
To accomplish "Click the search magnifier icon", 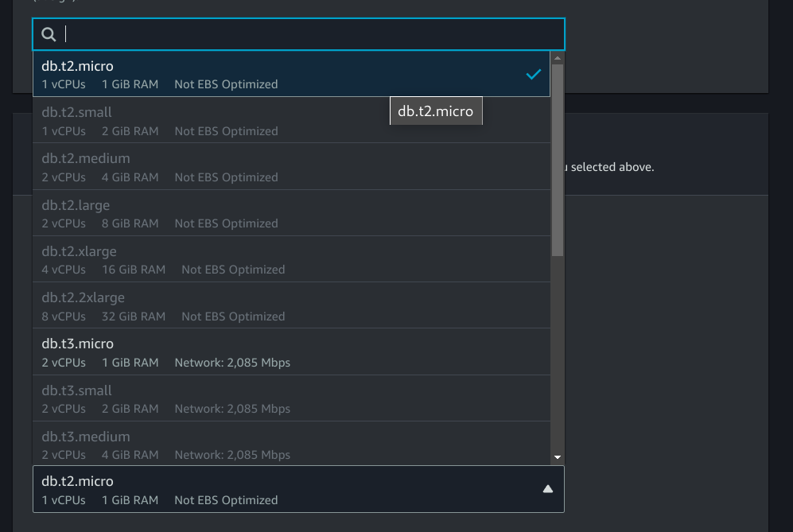I will 49,34.
